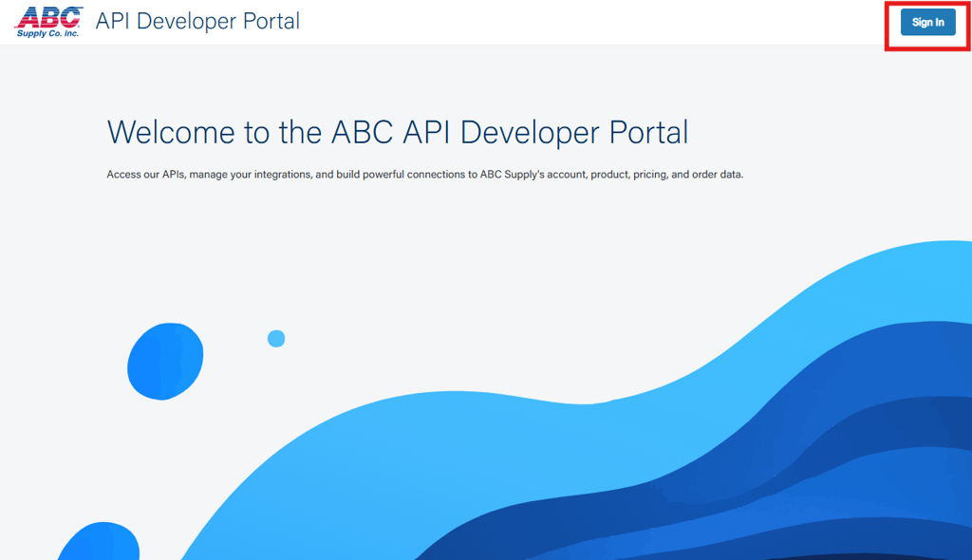Click the "Supply Co. Inc." text under logo

pyautogui.click(x=47, y=33)
